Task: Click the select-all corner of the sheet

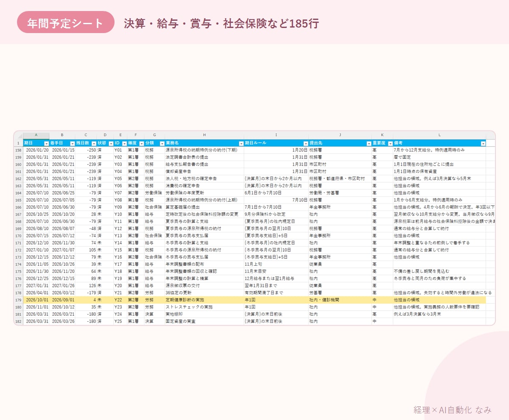Action: [18, 135]
